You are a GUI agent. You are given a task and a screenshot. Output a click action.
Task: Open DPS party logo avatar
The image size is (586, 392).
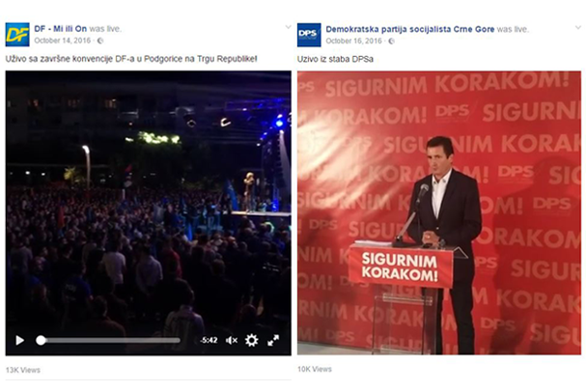point(309,35)
